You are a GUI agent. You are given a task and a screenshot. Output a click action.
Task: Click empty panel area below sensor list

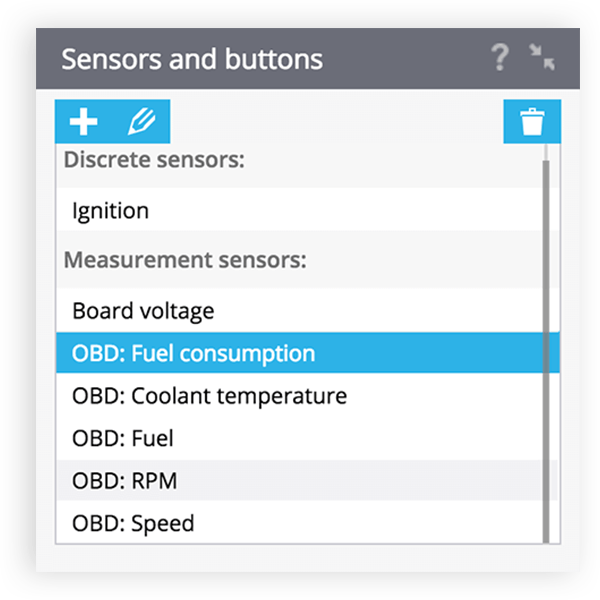point(308,558)
